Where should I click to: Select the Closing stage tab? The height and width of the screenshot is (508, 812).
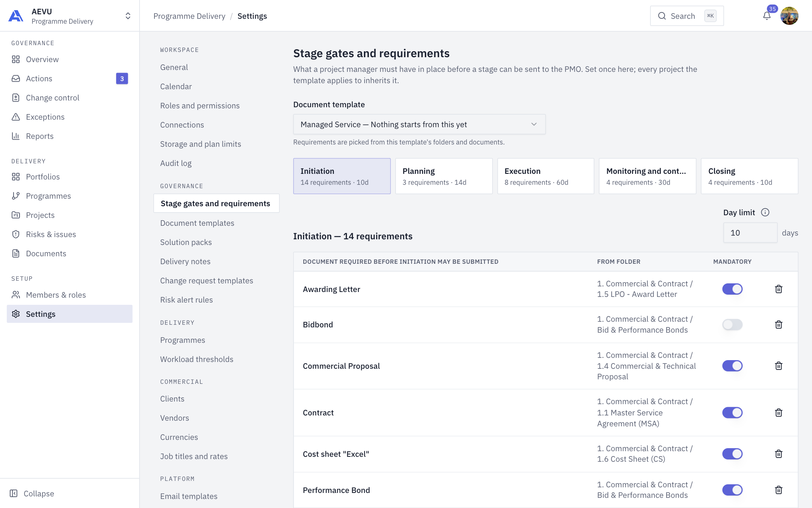tap(749, 176)
